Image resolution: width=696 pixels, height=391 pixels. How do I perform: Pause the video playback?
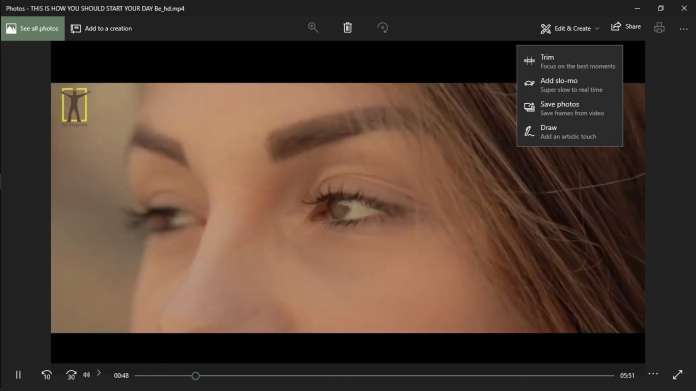click(18, 375)
